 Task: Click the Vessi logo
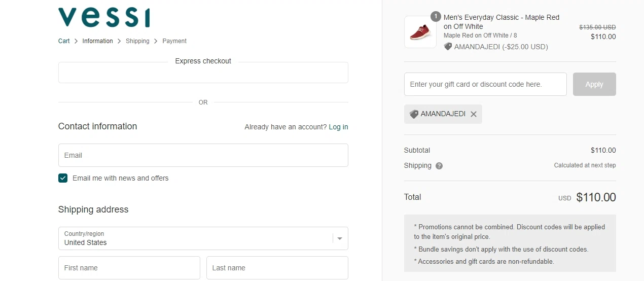coord(104,17)
